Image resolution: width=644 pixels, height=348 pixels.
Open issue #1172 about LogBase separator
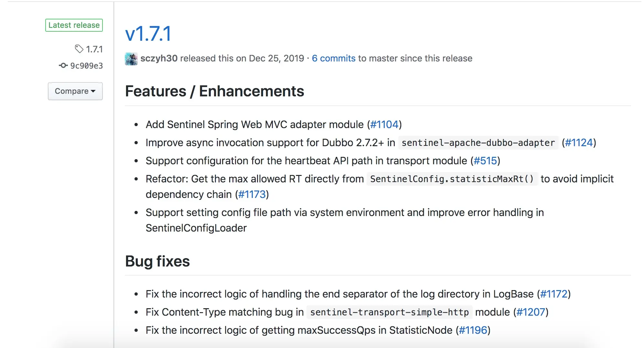pyautogui.click(x=554, y=294)
